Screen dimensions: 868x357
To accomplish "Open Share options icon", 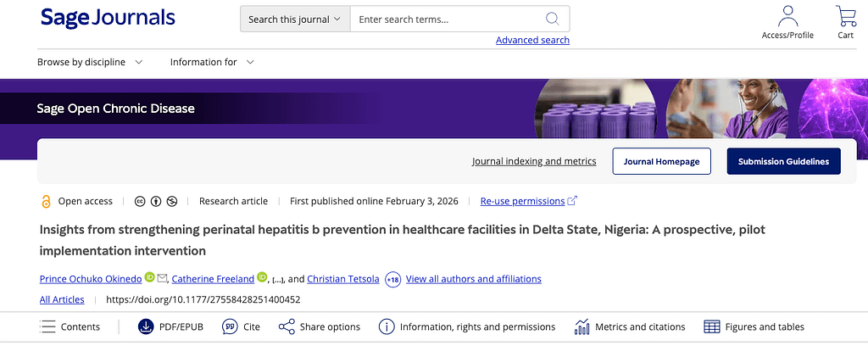I will [287, 326].
